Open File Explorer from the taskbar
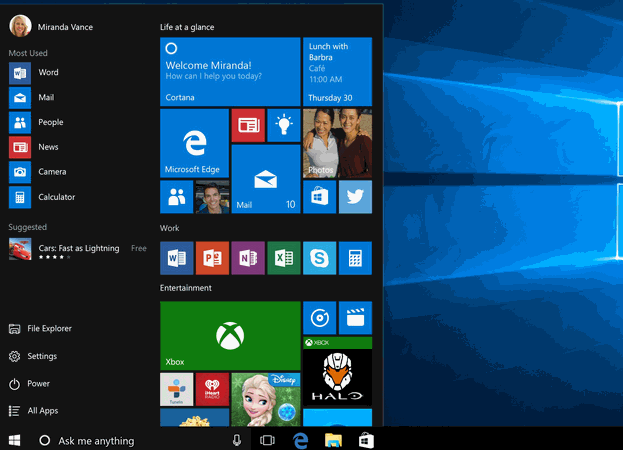The image size is (623, 450). (333, 440)
